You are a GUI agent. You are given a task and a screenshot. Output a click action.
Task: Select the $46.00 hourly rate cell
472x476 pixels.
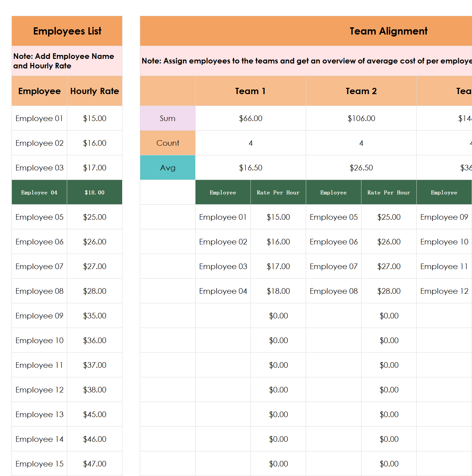[95, 439]
